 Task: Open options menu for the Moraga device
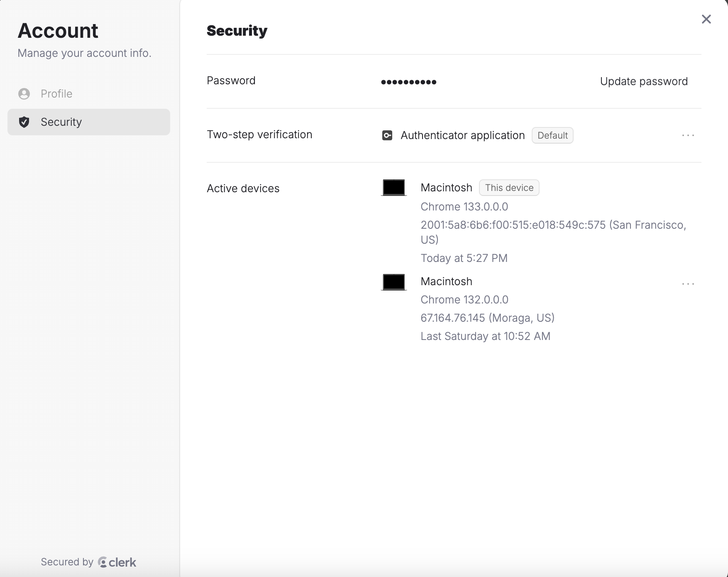(x=688, y=284)
